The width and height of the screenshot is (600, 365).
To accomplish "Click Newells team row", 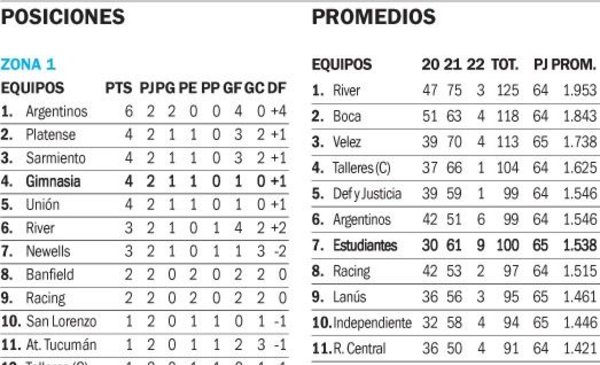I will [144, 251].
